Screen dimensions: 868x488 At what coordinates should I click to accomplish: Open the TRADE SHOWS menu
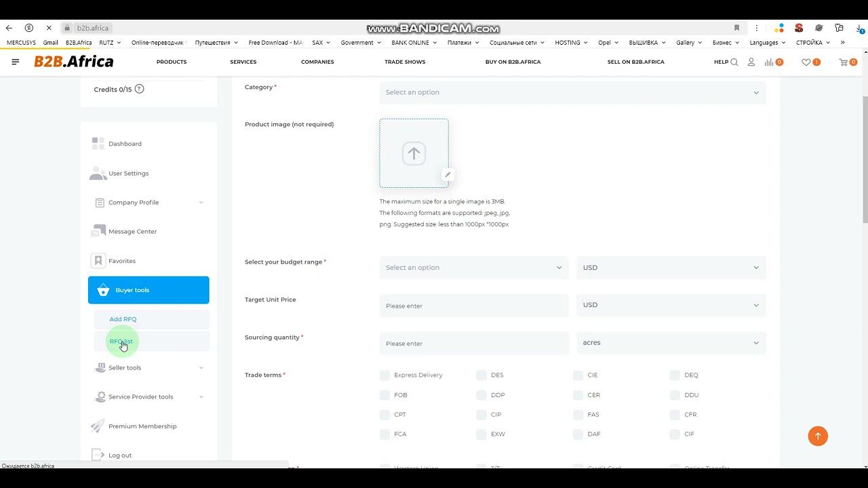405,62
